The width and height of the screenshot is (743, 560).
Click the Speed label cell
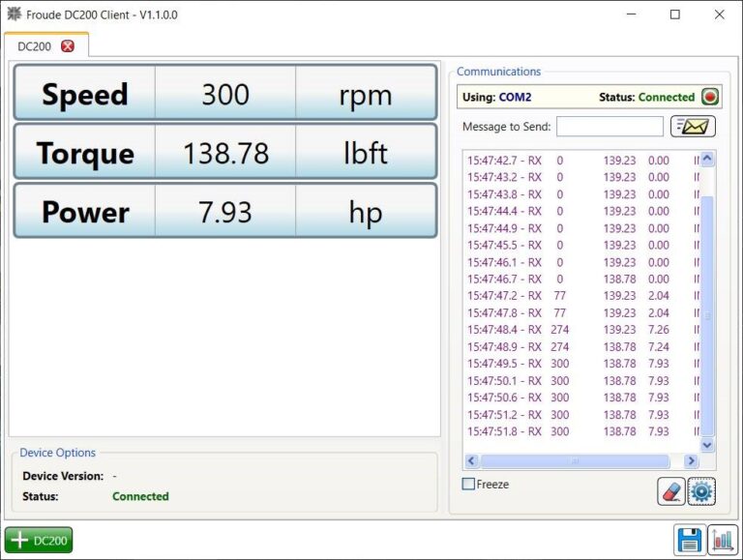[85, 93]
